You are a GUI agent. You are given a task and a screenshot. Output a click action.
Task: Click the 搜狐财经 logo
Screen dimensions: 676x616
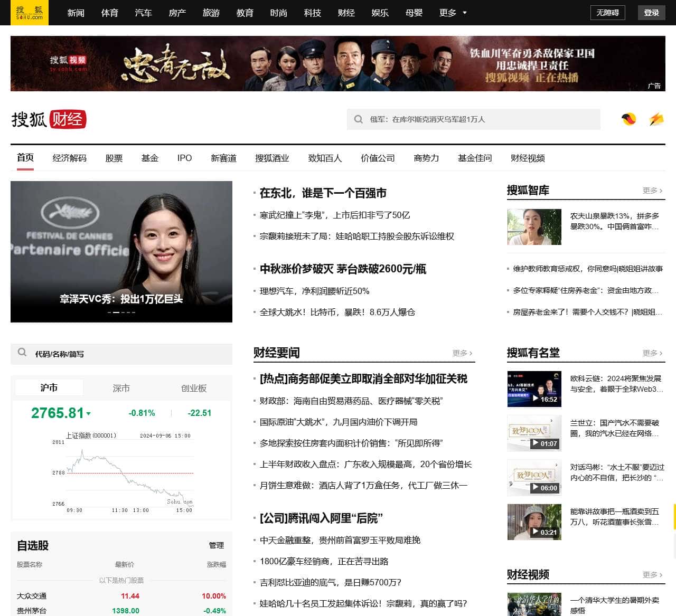pyautogui.click(x=49, y=119)
